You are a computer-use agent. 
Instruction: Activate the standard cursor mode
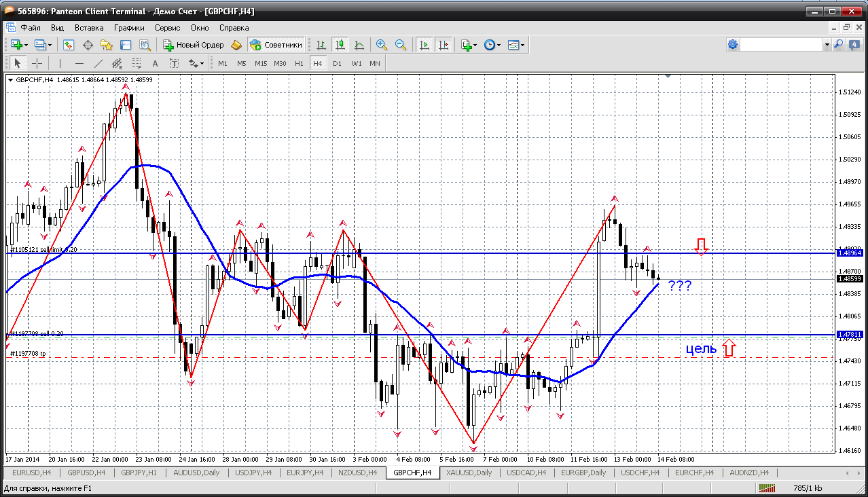(18, 63)
